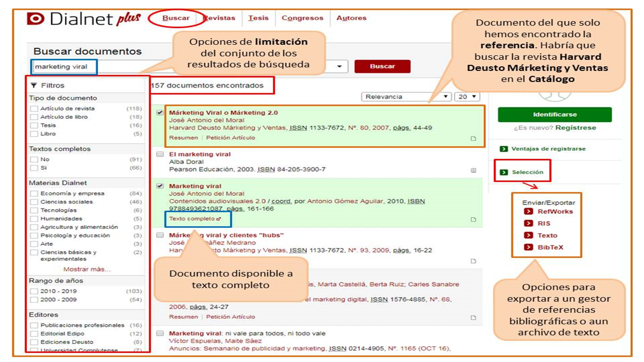
Task: Expand materias list with Mostrar más
Action: pyautogui.click(x=87, y=269)
